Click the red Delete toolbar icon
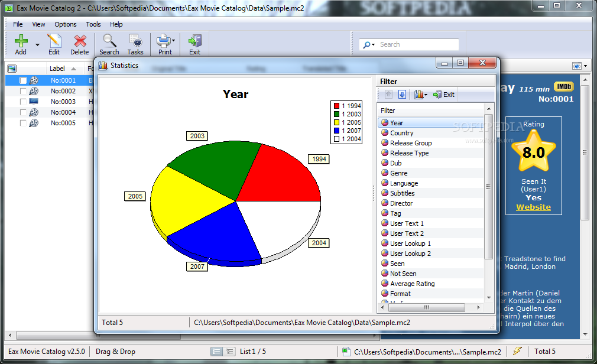The image size is (597, 364). 80,41
